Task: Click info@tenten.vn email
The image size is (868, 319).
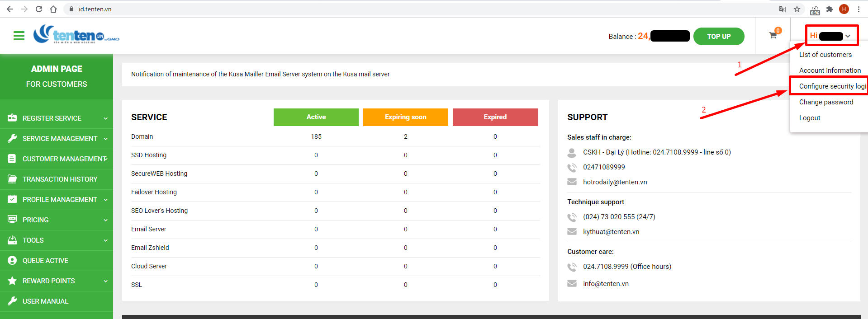Action: [x=606, y=284]
